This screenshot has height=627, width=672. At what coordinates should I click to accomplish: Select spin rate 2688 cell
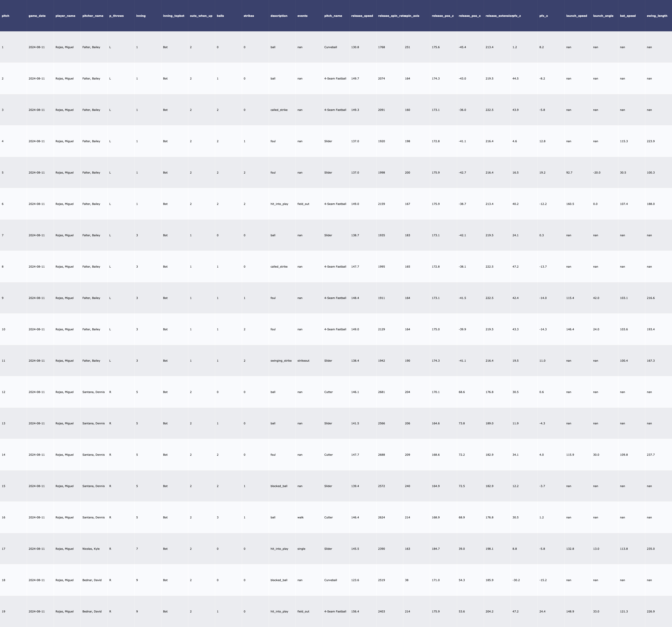381,455
